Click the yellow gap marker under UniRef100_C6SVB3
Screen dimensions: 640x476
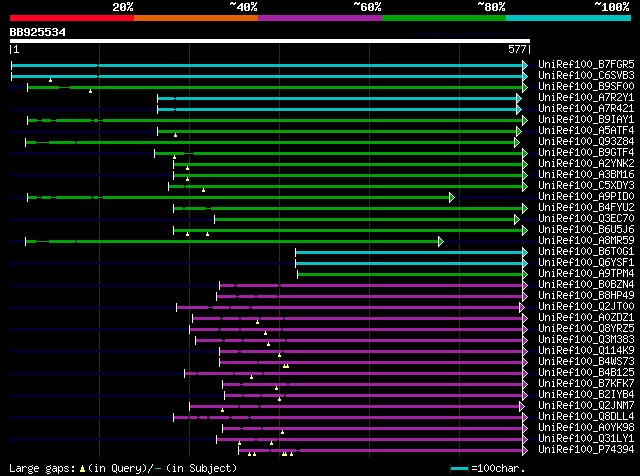coord(51,80)
